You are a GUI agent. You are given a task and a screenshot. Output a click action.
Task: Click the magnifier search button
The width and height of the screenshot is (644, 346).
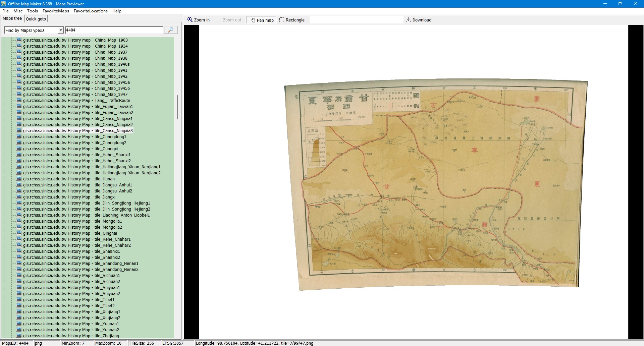(x=170, y=30)
